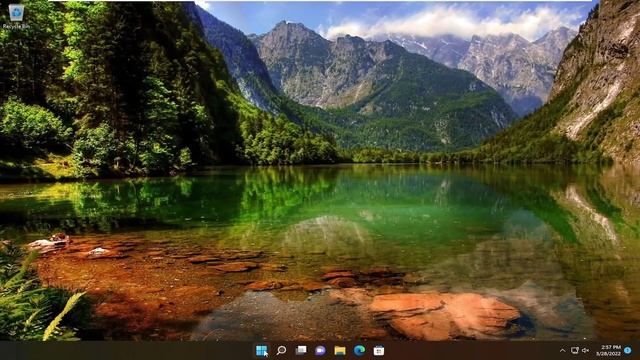Click the muted volume tray icon
This screenshot has width=640, height=360.
click(x=586, y=351)
